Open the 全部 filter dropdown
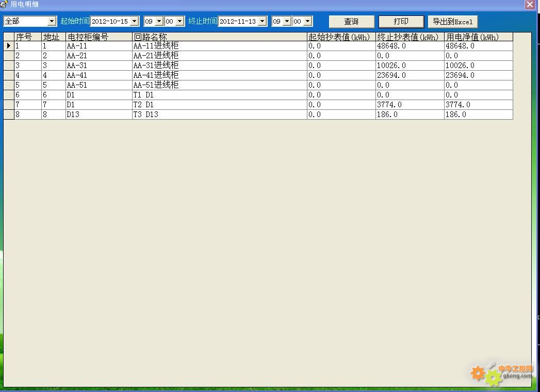This screenshot has width=540, height=392. click(x=52, y=21)
